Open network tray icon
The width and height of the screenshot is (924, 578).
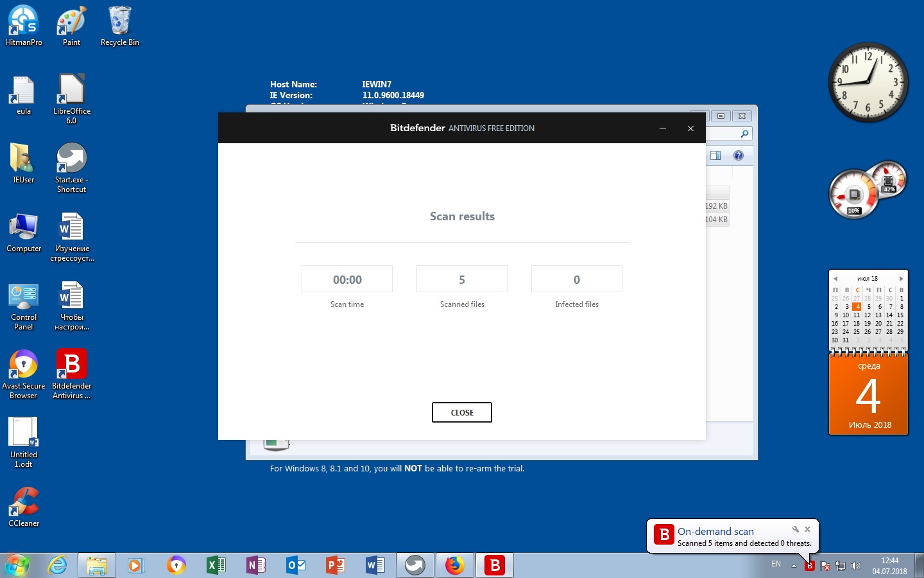coord(841,566)
